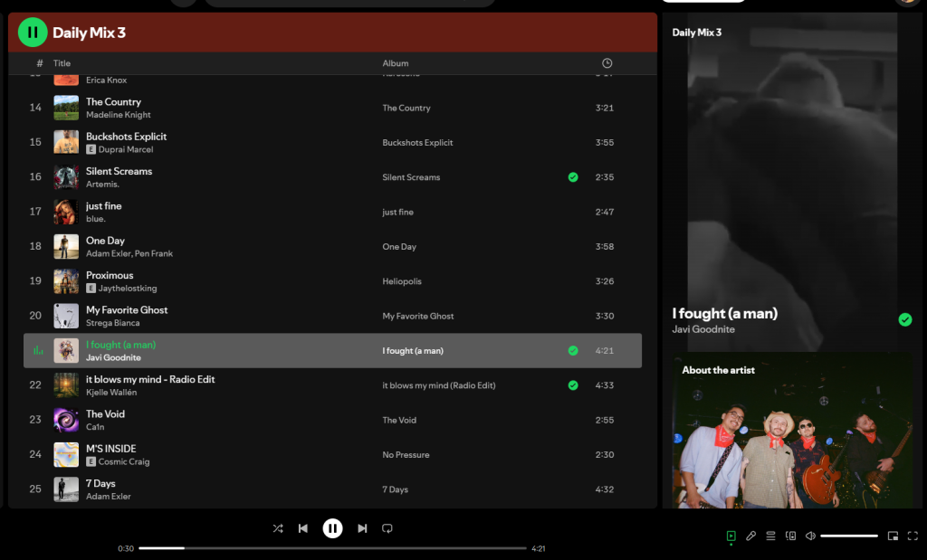Viewport: 927px width, 560px height.
Task: Click The Country album cover thumbnail
Action: click(66, 108)
